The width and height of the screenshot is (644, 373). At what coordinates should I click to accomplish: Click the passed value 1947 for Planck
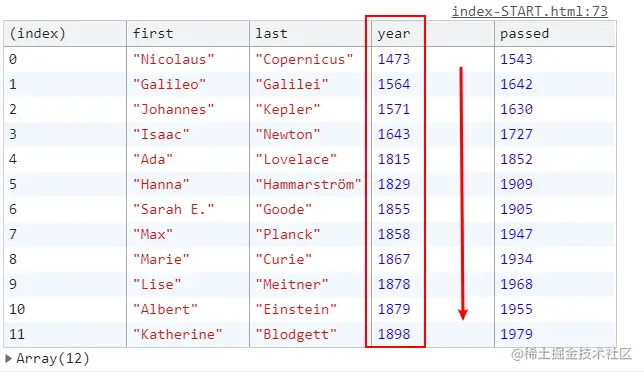point(516,235)
